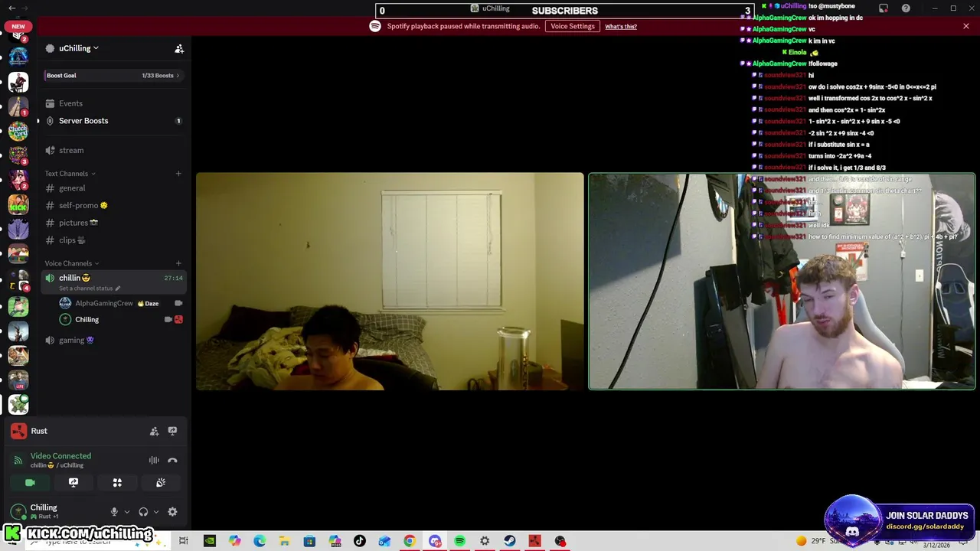Screen dimensions: 980x551
Task: Mute the microphone
Action: pos(114,512)
